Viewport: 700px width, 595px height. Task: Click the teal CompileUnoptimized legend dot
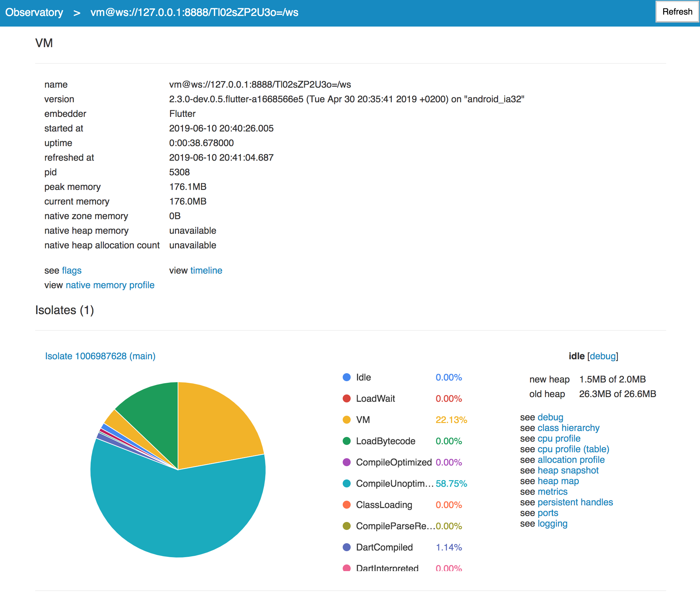pyautogui.click(x=346, y=484)
